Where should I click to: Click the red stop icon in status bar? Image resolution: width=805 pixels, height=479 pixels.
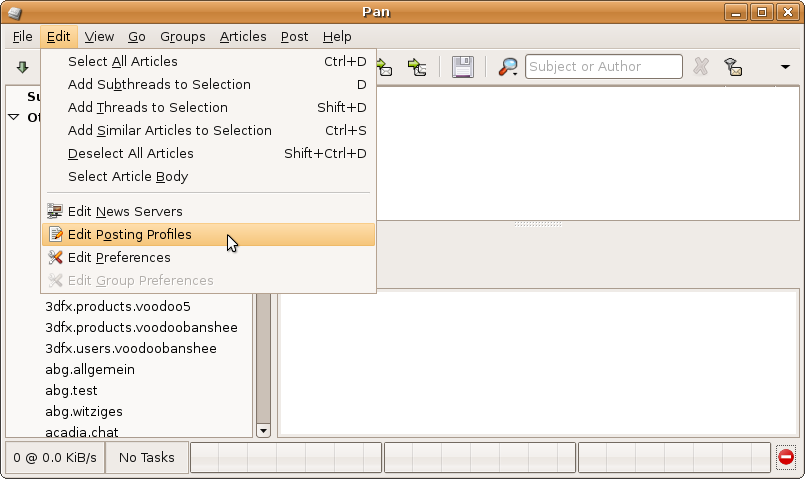click(786, 458)
